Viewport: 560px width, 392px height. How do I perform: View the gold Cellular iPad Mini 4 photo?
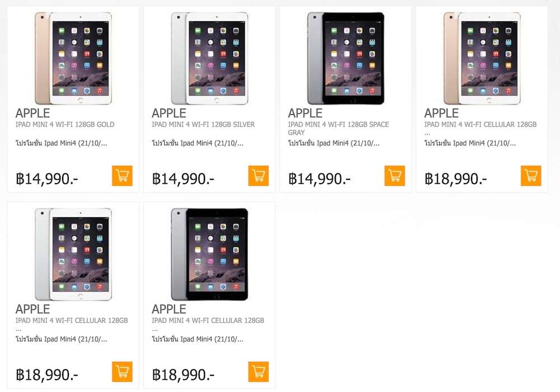[x=482, y=58]
